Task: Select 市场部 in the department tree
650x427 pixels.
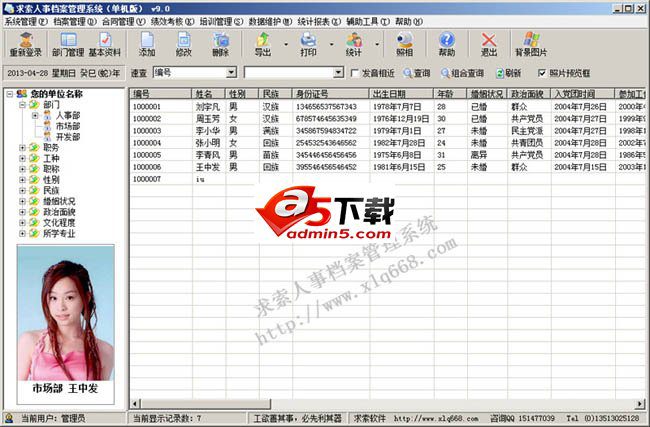Action: (x=68, y=126)
